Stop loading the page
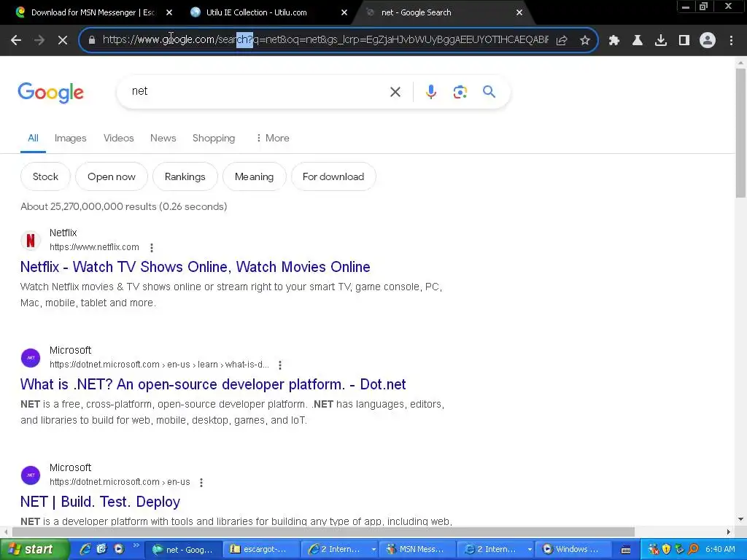The image size is (747, 560). pos(63,41)
